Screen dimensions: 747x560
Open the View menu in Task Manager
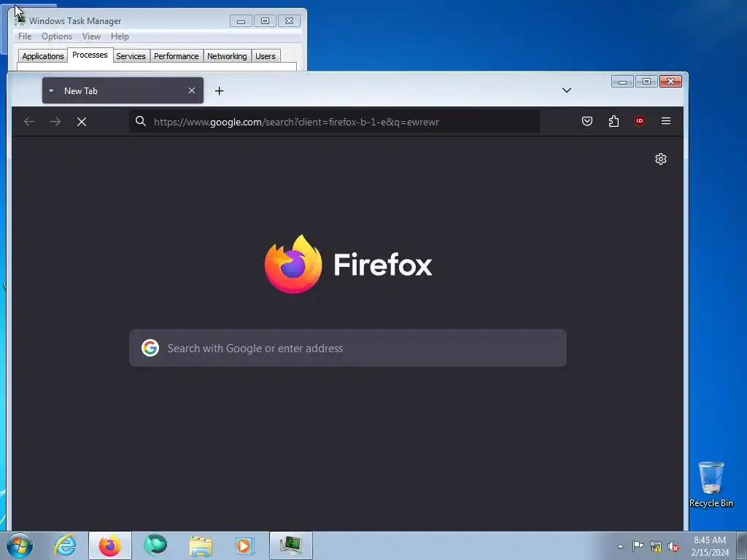pyautogui.click(x=91, y=36)
